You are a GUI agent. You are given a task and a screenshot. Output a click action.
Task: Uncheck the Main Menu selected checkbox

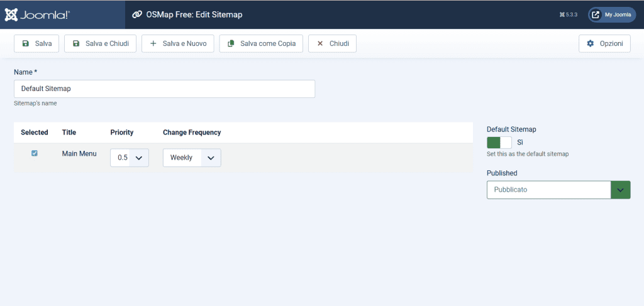[x=35, y=153]
